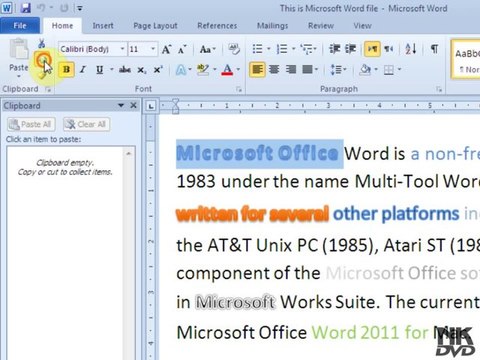480x360 pixels.
Task: Close the Clipboard task pane
Action: 134,105
